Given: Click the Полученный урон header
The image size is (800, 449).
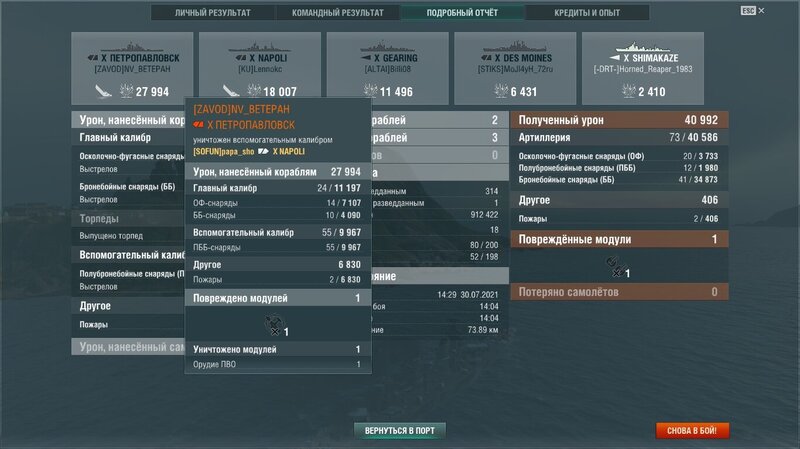Looking at the screenshot, I should pos(619,120).
